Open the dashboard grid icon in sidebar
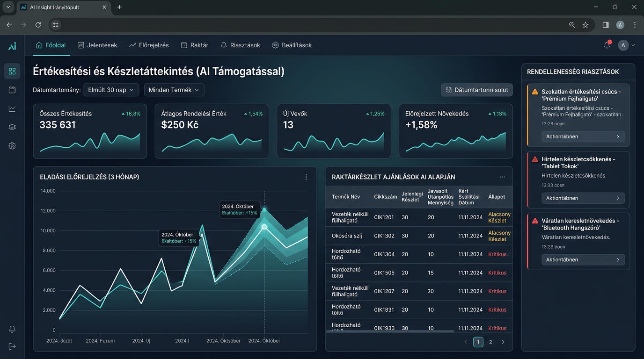644x359 pixels. pos(12,71)
